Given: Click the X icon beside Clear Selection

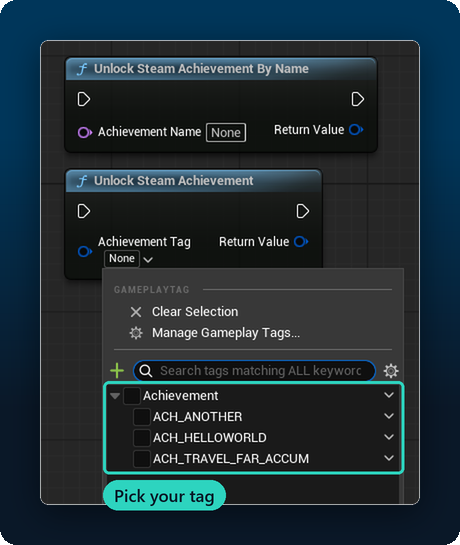Looking at the screenshot, I should click(136, 312).
